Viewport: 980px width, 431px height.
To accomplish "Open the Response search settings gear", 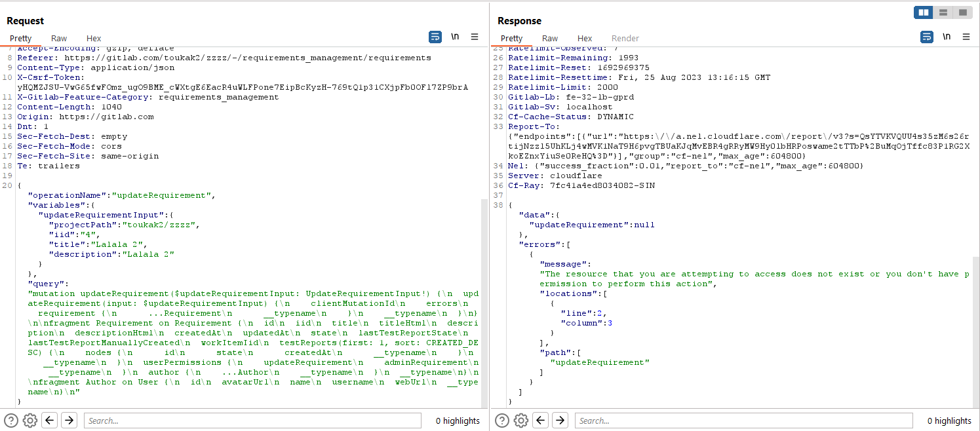I will point(521,421).
